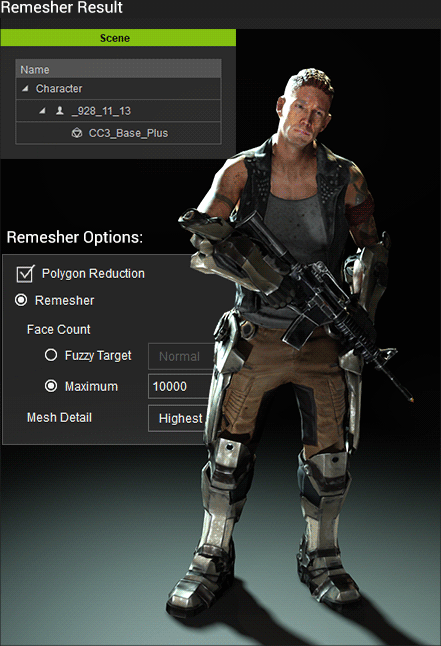441x646 pixels.
Task: Open the Fuzzy Target Normal dropdown
Action: coord(181,356)
